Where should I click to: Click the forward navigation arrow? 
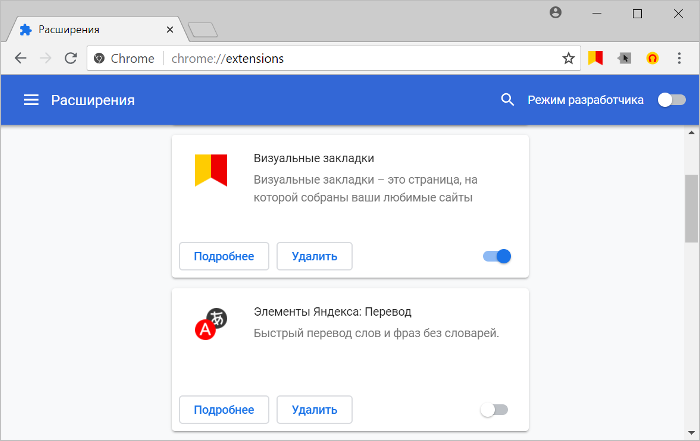pos(46,58)
